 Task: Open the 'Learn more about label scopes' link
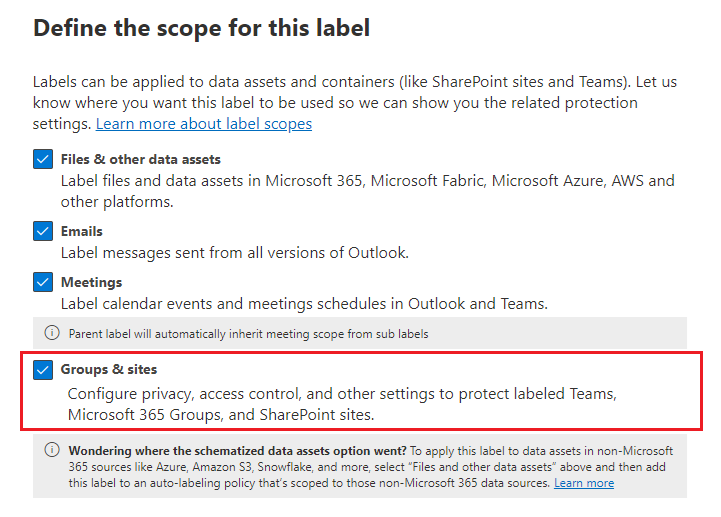pos(204,124)
